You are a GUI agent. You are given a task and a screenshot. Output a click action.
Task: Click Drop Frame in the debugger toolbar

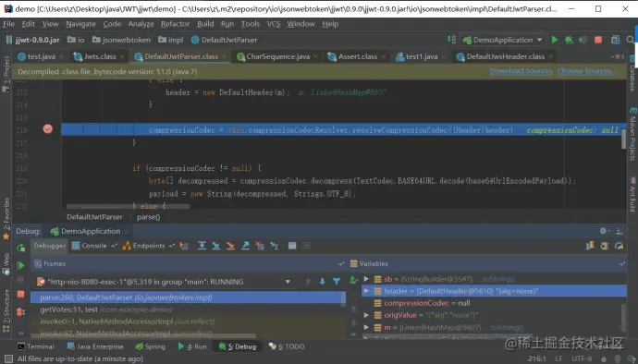point(260,246)
